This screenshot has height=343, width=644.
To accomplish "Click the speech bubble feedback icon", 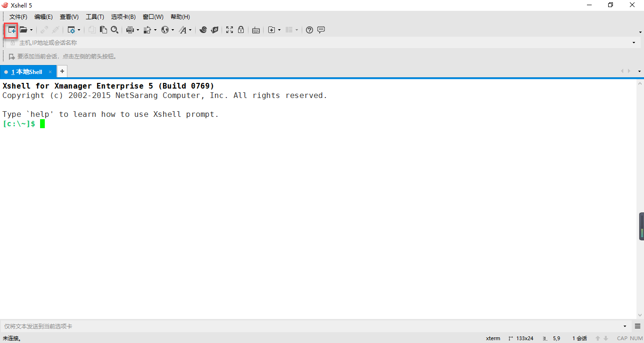I will coord(321,30).
